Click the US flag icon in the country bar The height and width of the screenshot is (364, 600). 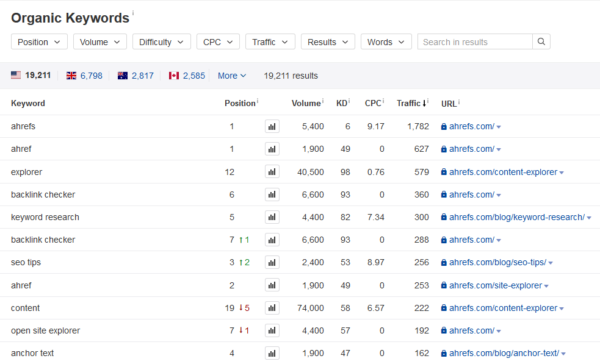pos(16,75)
